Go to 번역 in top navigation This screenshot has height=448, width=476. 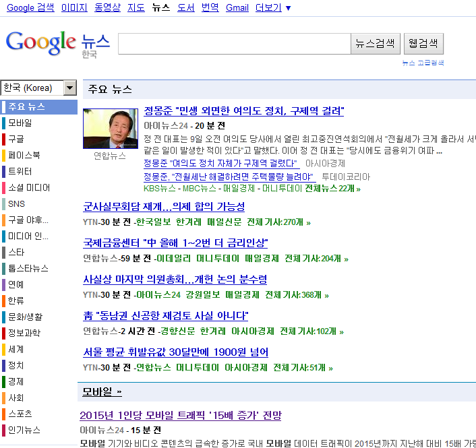(x=210, y=7)
